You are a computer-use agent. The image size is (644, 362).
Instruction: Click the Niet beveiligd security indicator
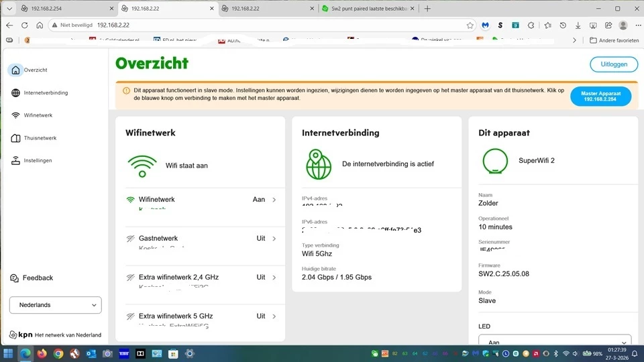coord(72,25)
